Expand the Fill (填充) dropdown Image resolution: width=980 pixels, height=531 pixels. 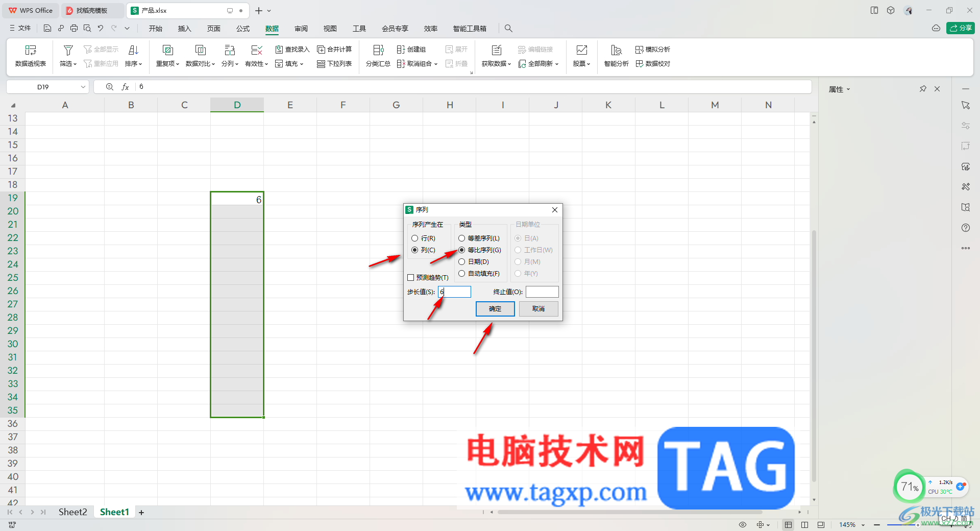point(302,64)
